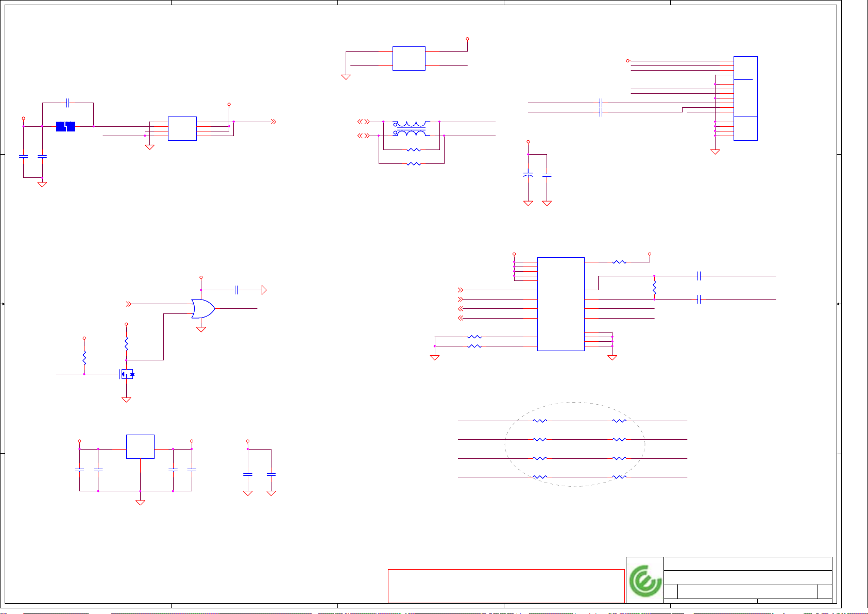Select the small IC box right of ferrite bead
This screenshot has width=868, height=614.
182,128
